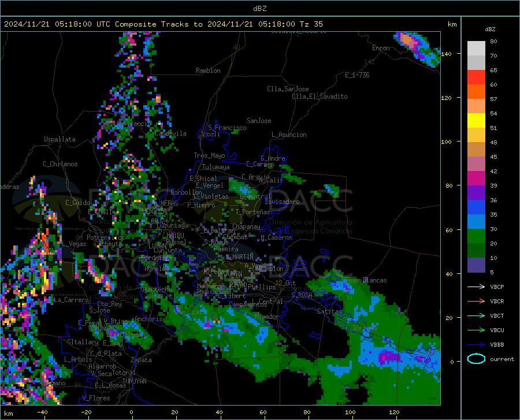Click the dBZ title at top
Image resolution: width=520 pixels, height=420 pixels.
(x=259, y=9)
